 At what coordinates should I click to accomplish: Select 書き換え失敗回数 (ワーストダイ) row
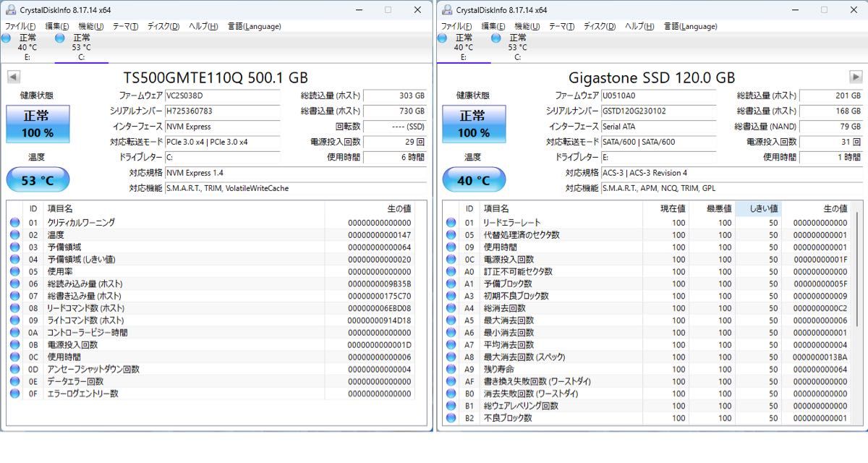click(x=646, y=382)
